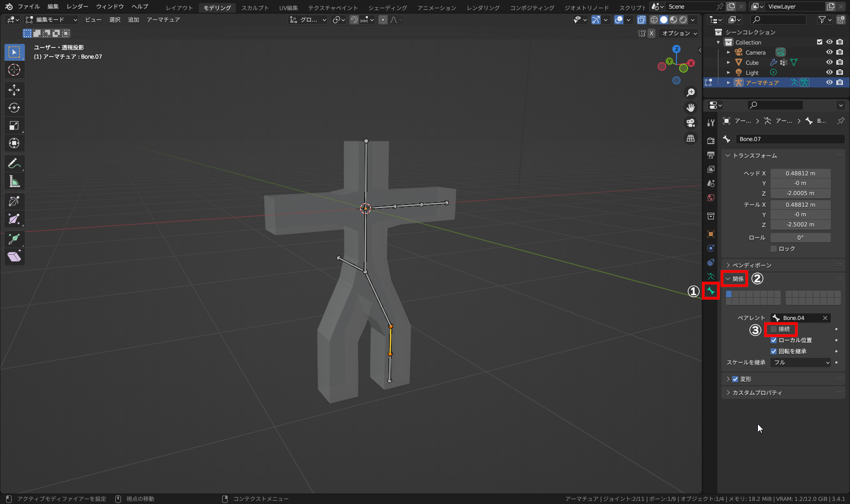Switch perspective/orthographic with grid icon
This screenshot has height=504, width=850.
[691, 138]
